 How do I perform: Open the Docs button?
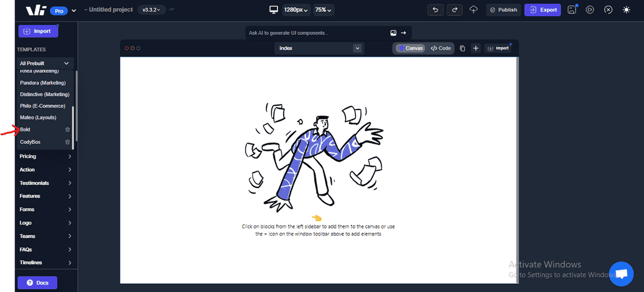click(x=37, y=283)
